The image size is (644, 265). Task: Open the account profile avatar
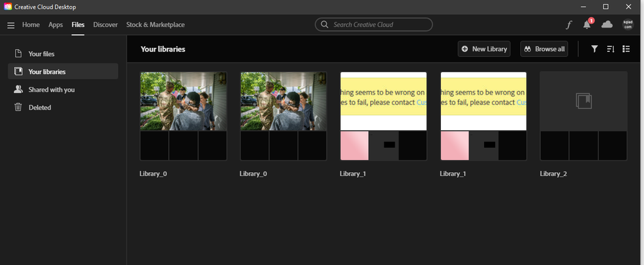pyautogui.click(x=628, y=25)
